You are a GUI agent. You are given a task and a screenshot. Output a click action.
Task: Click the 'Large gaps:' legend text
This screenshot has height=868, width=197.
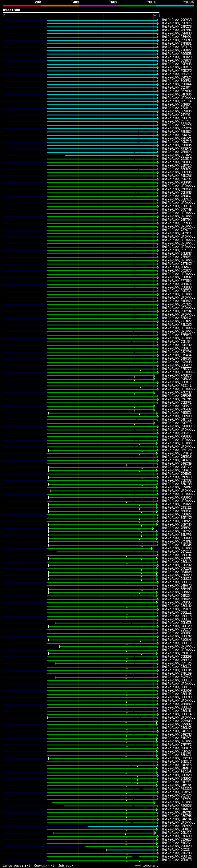(x=13, y=865)
